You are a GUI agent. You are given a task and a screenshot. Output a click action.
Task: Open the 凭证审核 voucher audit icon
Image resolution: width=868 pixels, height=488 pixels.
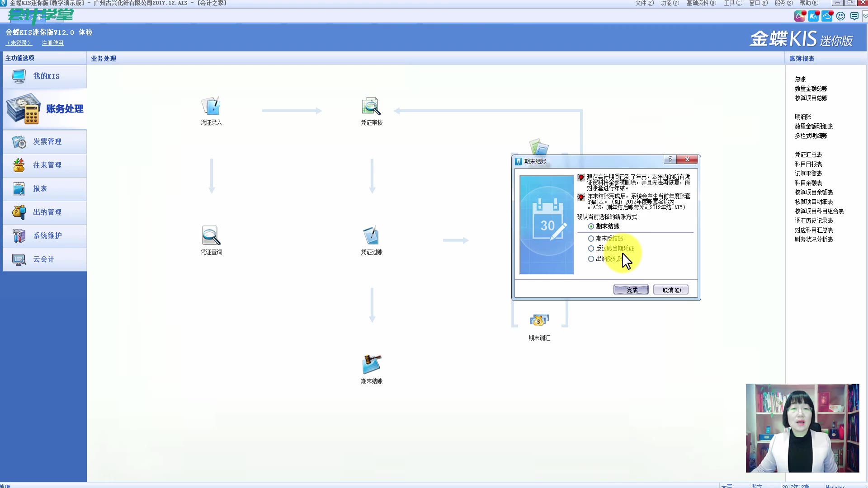(x=371, y=106)
